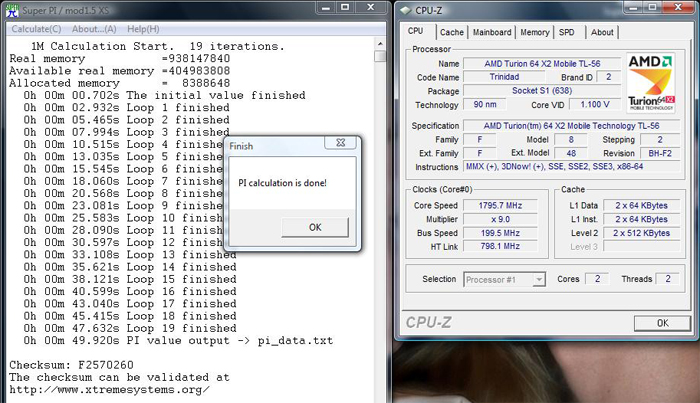Click the Bus Speed value 199.5 MHz
This screenshot has height=403, width=700.
tap(500, 233)
